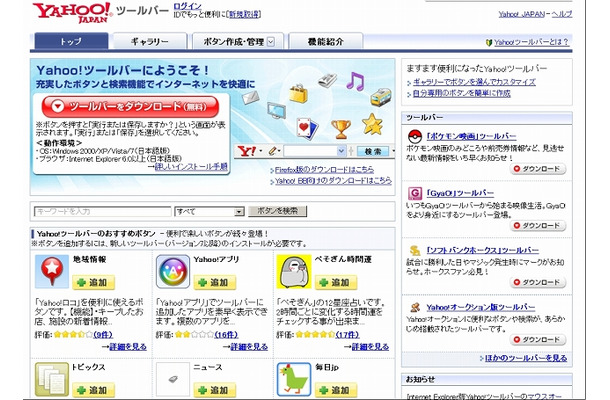Add the ニュース button with 追加
Image resolution: width=610 pixels, height=400 pixels.
[215, 390]
